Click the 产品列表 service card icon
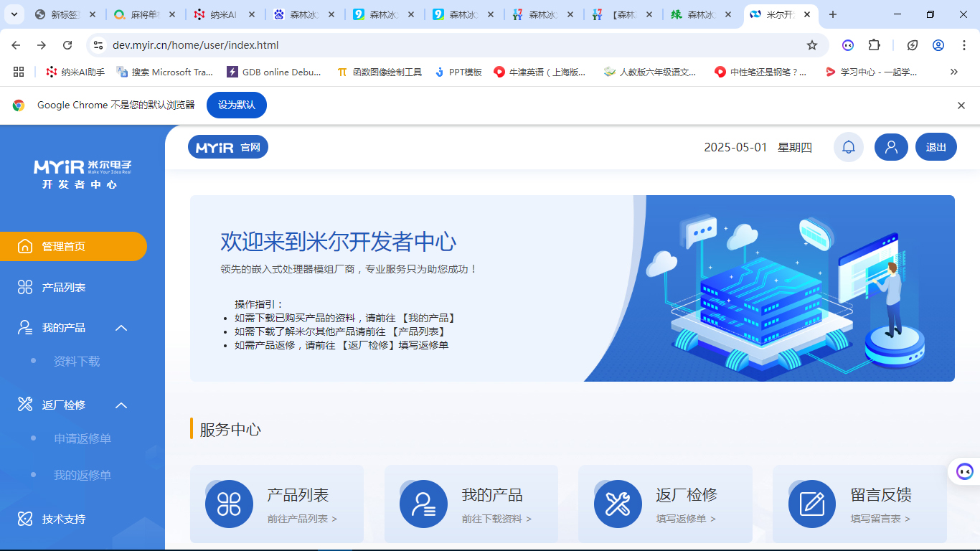980x551 pixels. [x=229, y=504]
